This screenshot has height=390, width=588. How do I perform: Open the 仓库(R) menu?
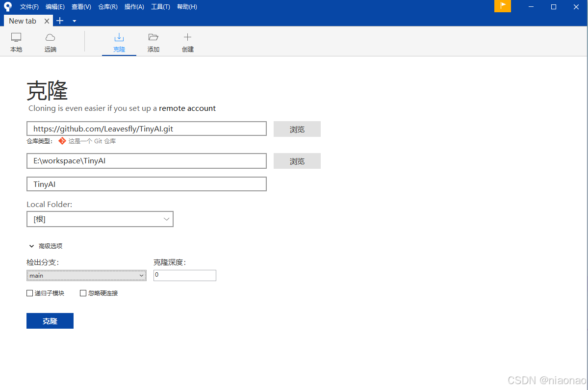107,7
